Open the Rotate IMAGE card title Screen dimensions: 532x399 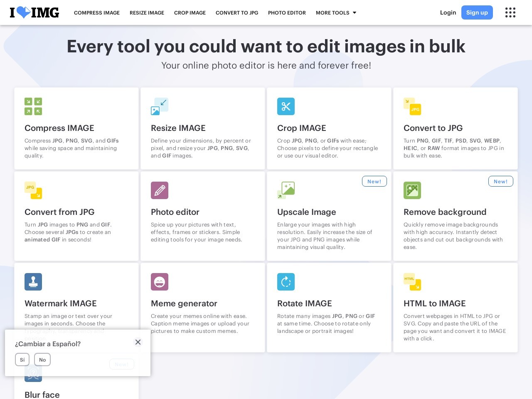click(305, 303)
